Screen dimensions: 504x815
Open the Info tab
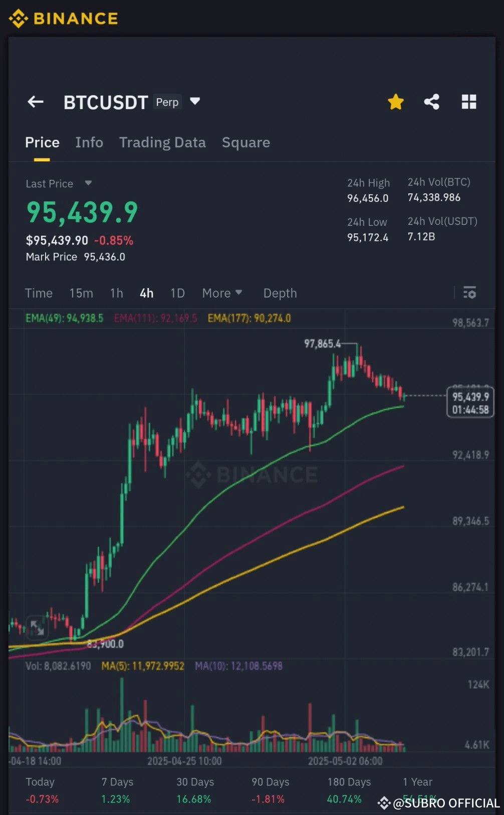pos(89,143)
